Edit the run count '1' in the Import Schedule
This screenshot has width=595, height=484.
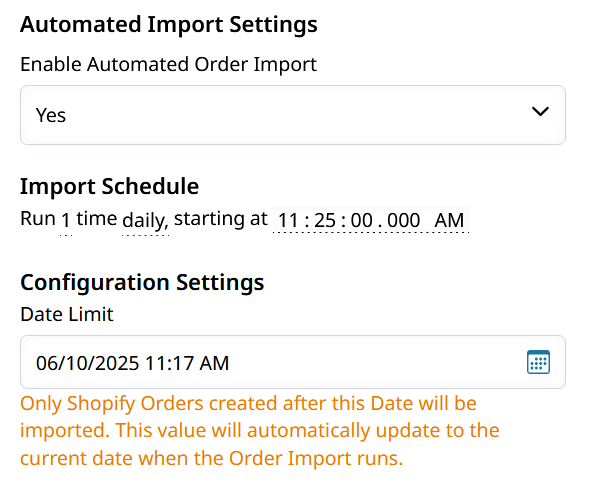66,220
